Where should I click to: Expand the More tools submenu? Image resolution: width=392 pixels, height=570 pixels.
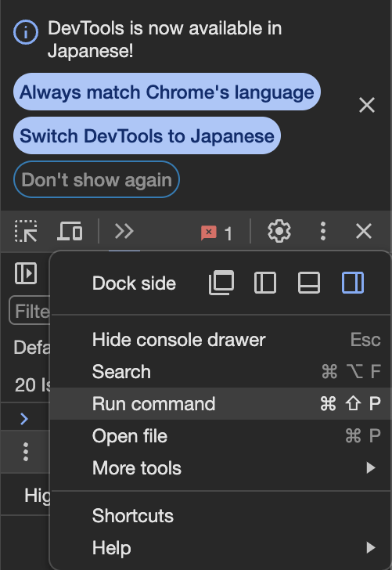point(221,467)
